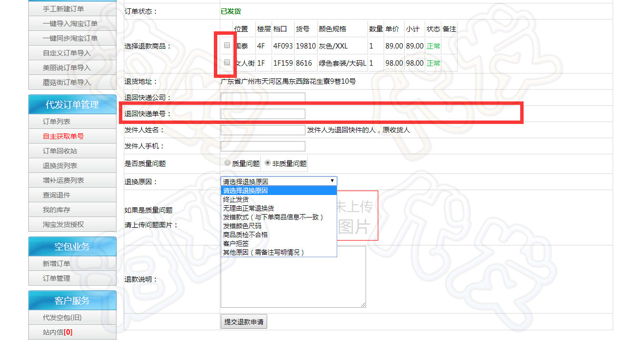Click the 退回快递单号 input field
Viewport: 644px width, 340px height.
click(263, 114)
